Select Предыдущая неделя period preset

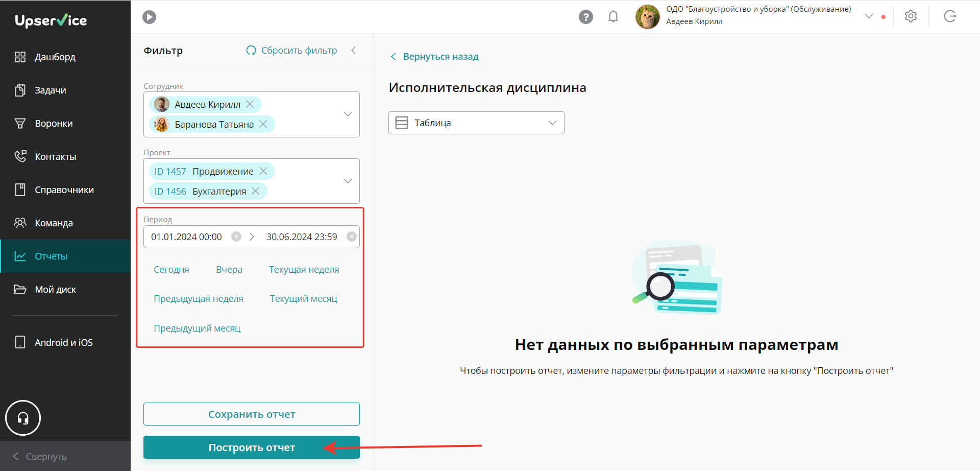[x=199, y=298]
